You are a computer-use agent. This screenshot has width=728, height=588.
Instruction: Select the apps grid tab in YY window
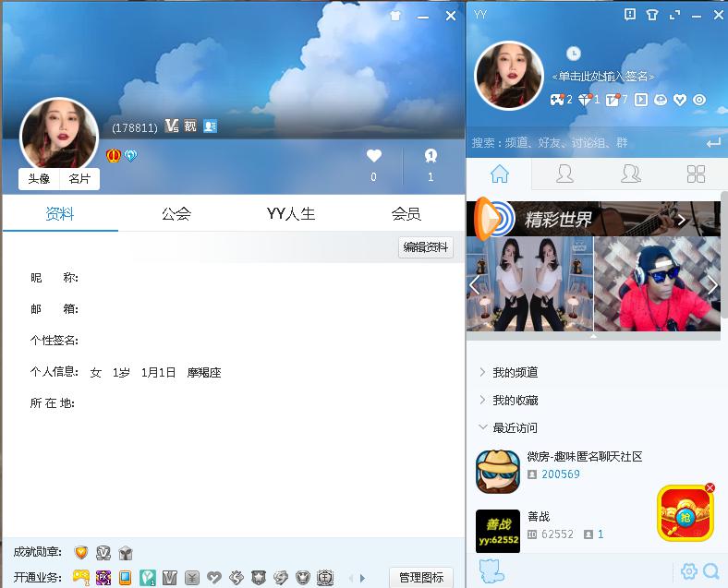pos(696,174)
